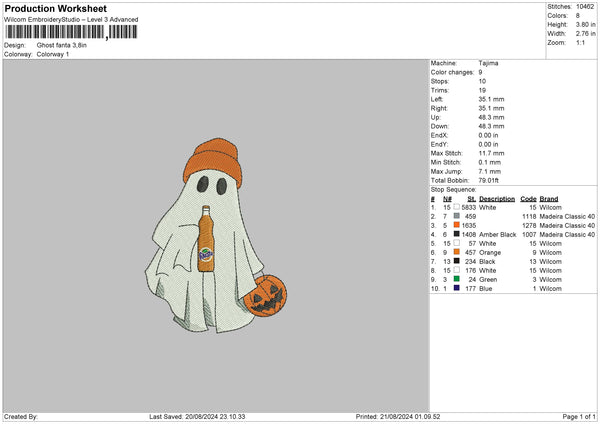Click the Machine value Tajima

(489, 63)
